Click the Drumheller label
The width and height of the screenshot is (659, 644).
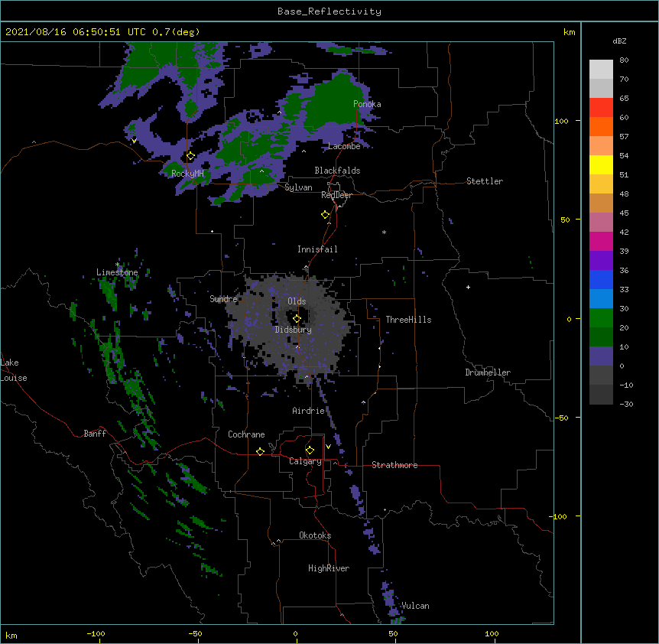[x=488, y=372]
